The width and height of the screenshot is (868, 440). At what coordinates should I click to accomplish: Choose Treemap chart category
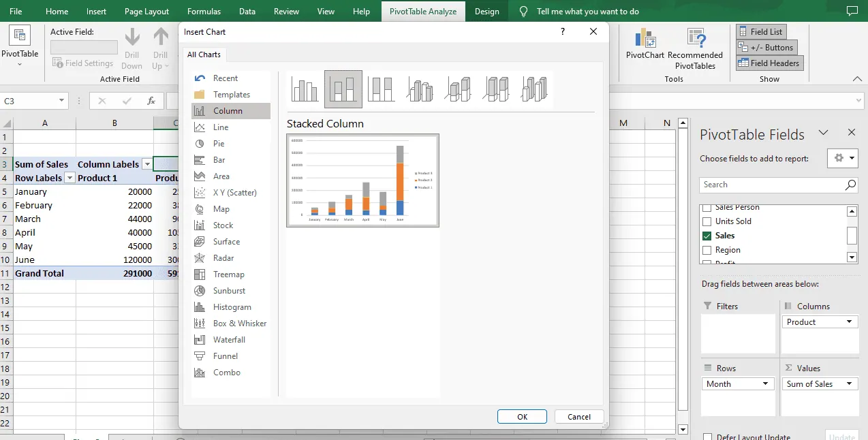pos(231,274)
